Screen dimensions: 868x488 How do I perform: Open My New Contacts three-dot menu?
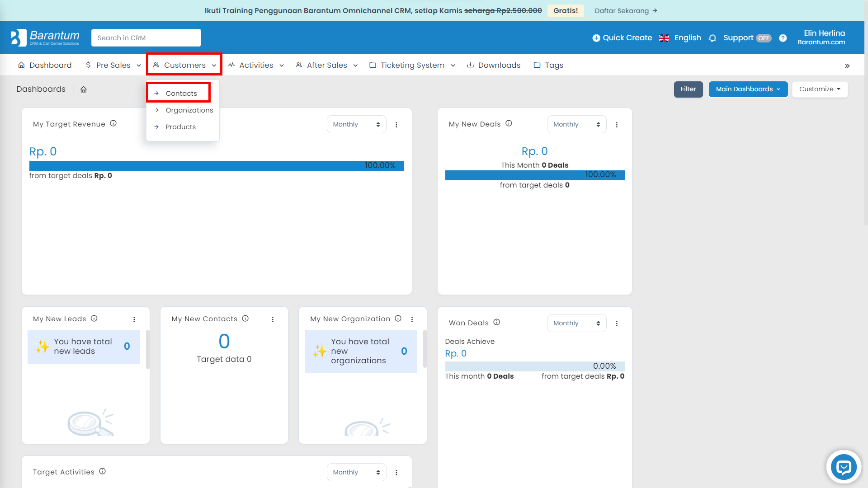pos(273,319)
